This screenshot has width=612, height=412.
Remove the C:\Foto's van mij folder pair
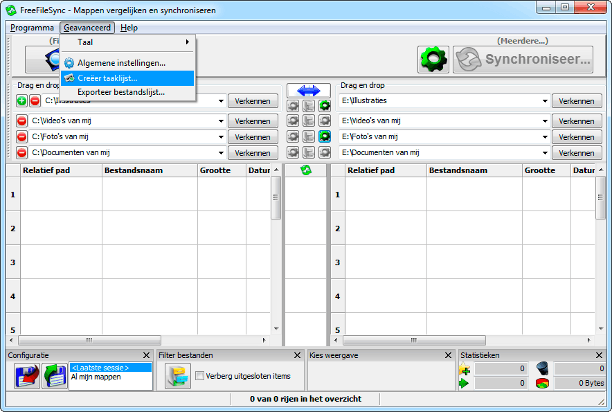coord(22,137)
